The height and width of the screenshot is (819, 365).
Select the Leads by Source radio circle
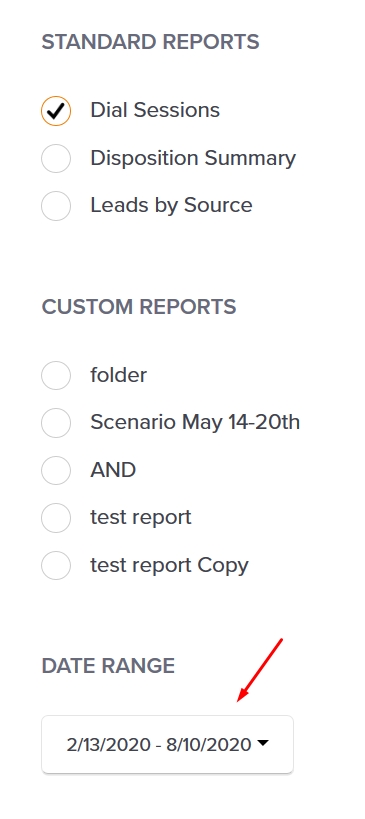tap(56, 205)
